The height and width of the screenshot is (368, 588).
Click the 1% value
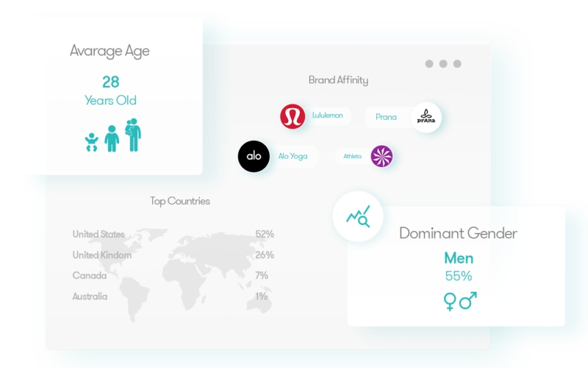tap(262, 297)
